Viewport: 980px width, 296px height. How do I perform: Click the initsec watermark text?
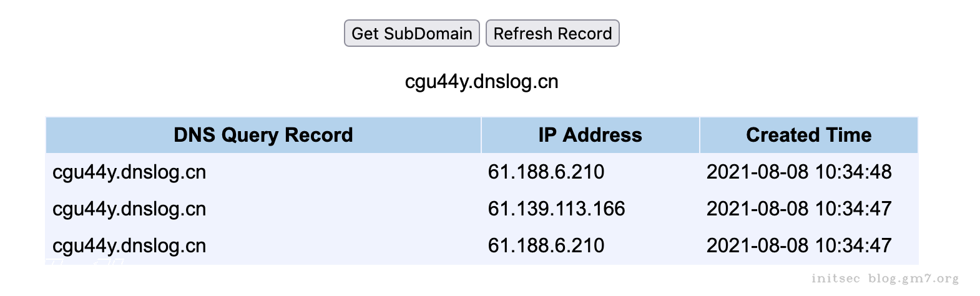(x=835, y=279)
